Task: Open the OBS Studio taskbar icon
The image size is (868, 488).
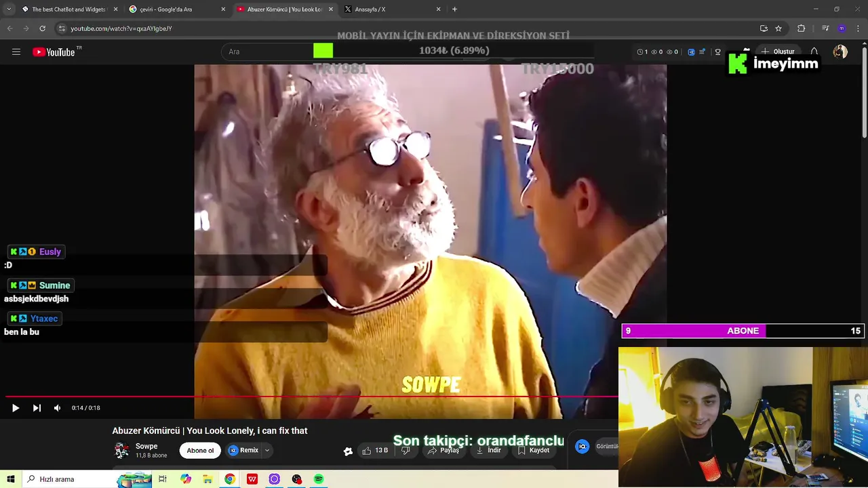Action: [x=297, y=479]
